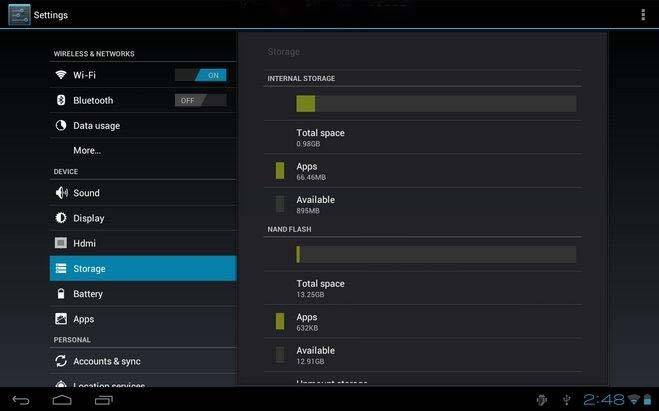
Task: Open the three-dot overflow menu
Action: pyautogui.click(x=643, y=15)
